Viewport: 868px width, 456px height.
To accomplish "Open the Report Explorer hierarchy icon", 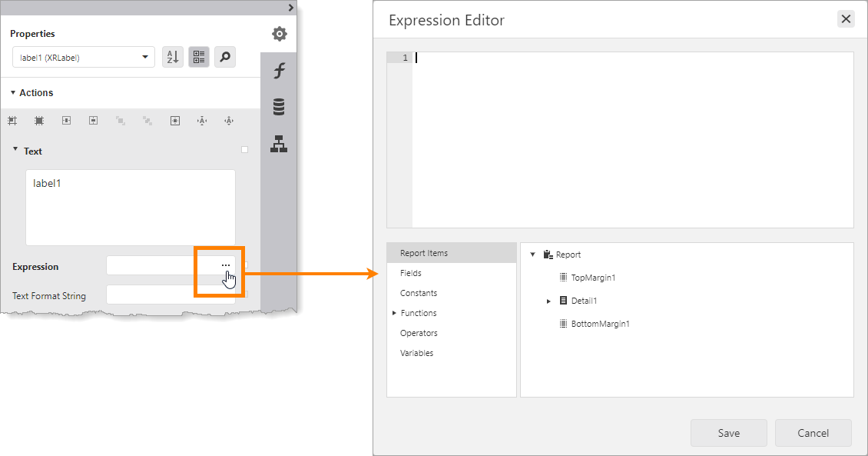I will pos(278,144).
